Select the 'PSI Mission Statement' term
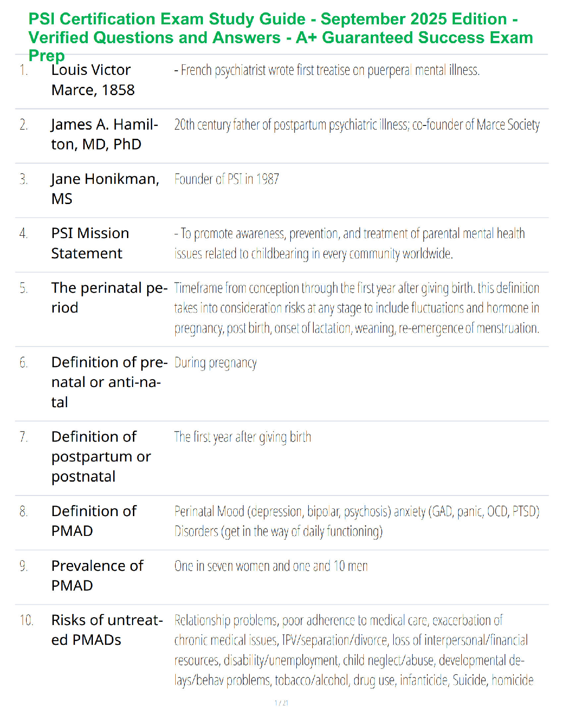This screenshot has height=728, width=563. point(90,243)
